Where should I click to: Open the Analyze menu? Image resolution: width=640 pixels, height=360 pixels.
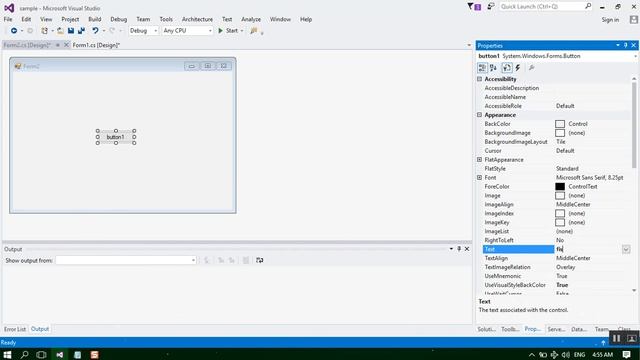(251, 19)
